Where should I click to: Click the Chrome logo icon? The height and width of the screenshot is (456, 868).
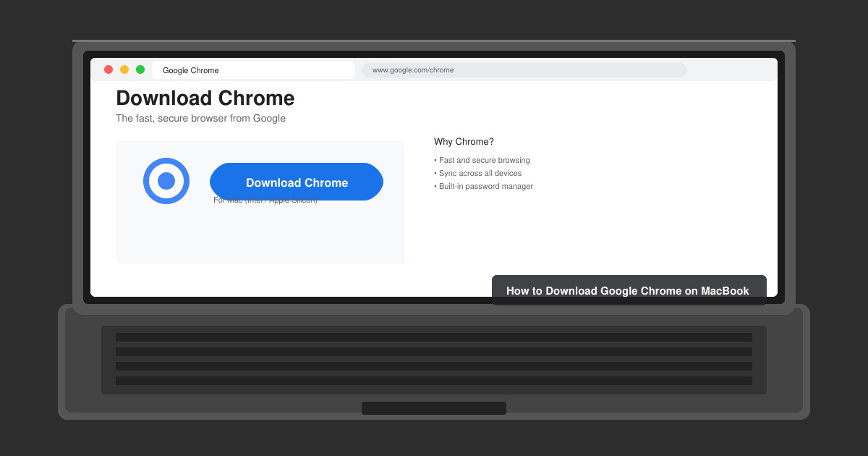166,181
